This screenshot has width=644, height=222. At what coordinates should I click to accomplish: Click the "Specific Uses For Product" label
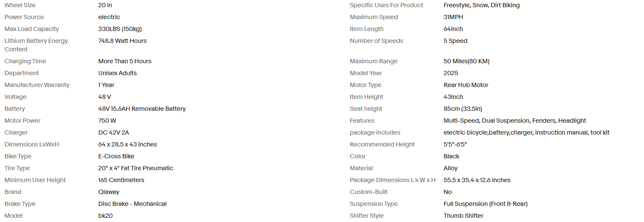click(386, 6)
